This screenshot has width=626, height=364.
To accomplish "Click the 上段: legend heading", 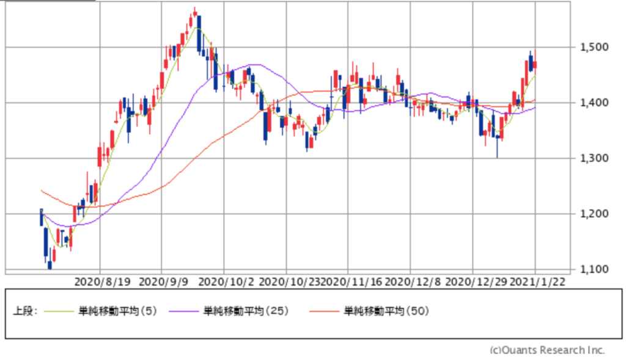I will tap(26, 311).
